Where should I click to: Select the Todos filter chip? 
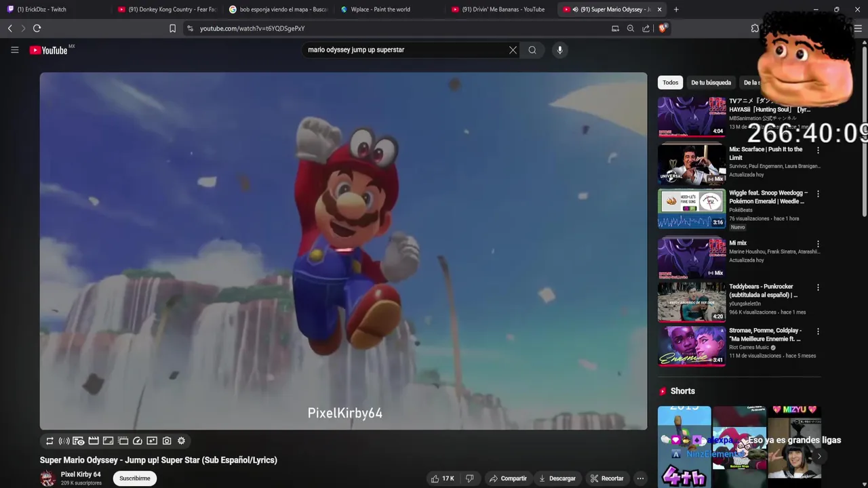[670, 83]
